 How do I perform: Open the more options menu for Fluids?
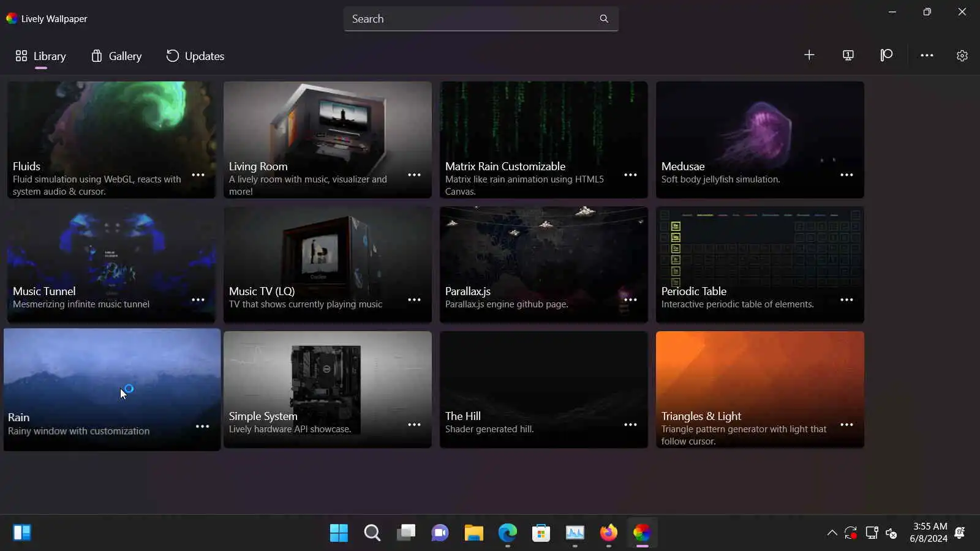click(198, 175)
